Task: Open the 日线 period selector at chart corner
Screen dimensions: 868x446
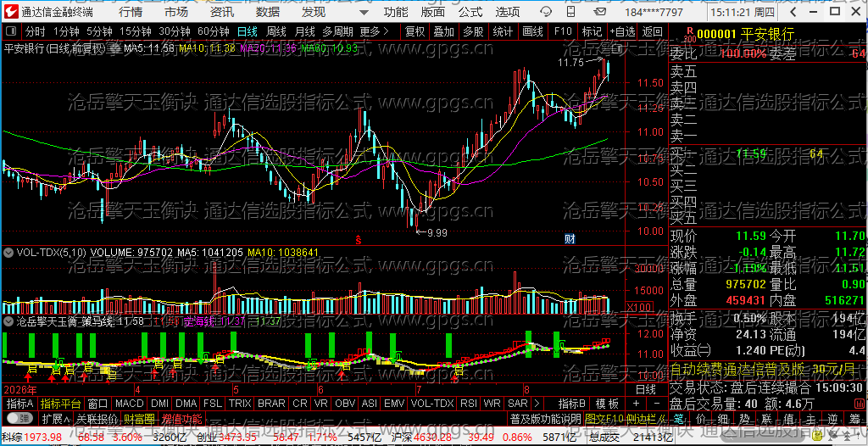Action: [645, 389]
